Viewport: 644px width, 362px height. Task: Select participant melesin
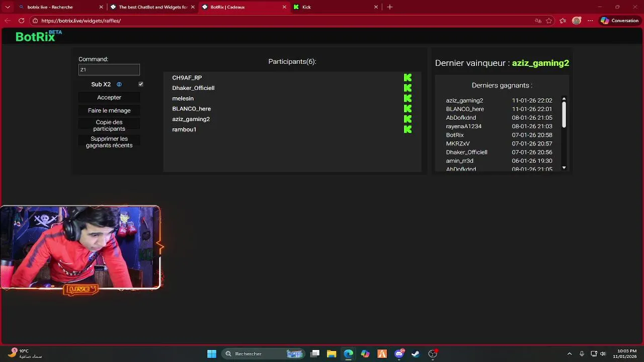coord(183,99)
